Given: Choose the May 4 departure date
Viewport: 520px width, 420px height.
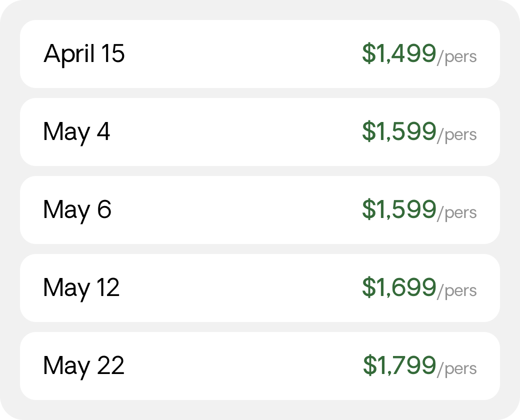Looking at the screenshot, I should pyautogui.click(x=260, y=132).
